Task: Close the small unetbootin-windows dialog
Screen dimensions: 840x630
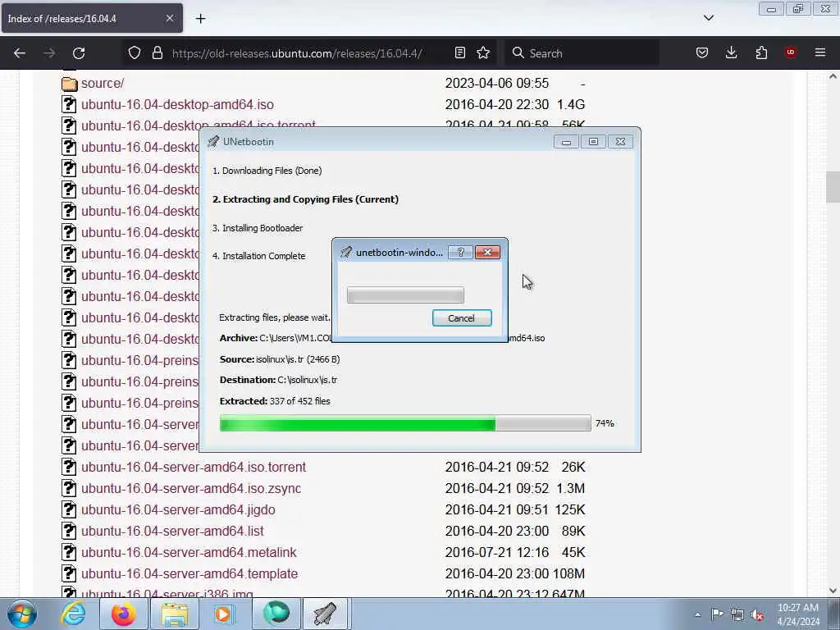Action: [487, 252]
